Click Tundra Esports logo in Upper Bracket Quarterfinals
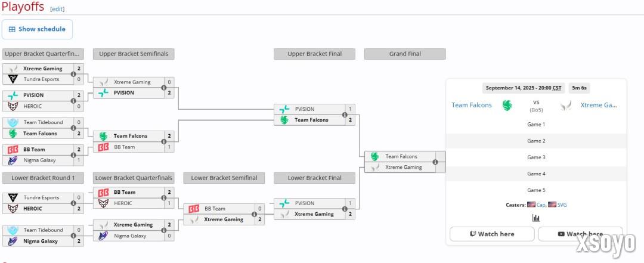The height and width of the screenshot is (263, 644). [x=13, y=79]
